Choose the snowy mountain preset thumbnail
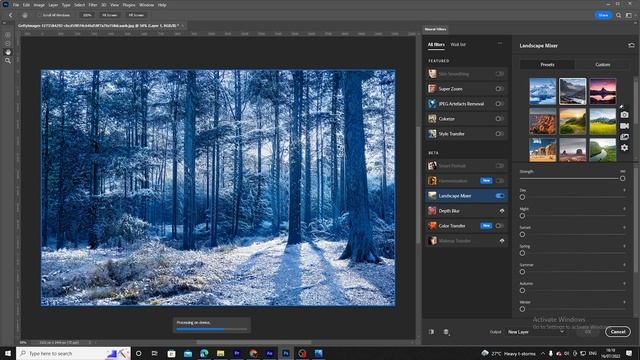The width and height of the screenshot is (640, 360). tap(542, 91)
